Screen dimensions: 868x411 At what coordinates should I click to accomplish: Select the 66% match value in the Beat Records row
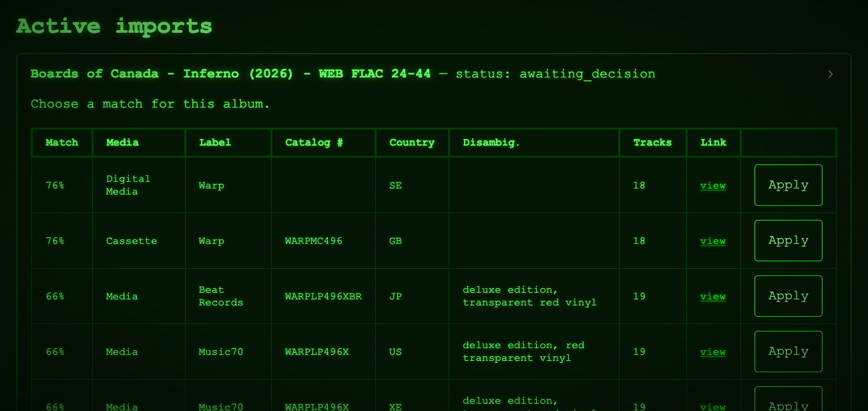55,296
